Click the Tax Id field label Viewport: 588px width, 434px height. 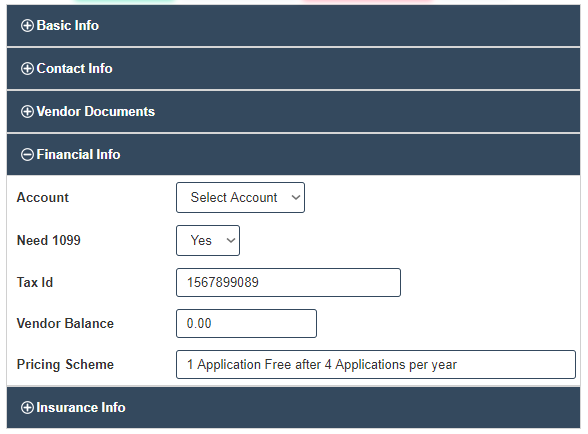(x=35, y=282)
